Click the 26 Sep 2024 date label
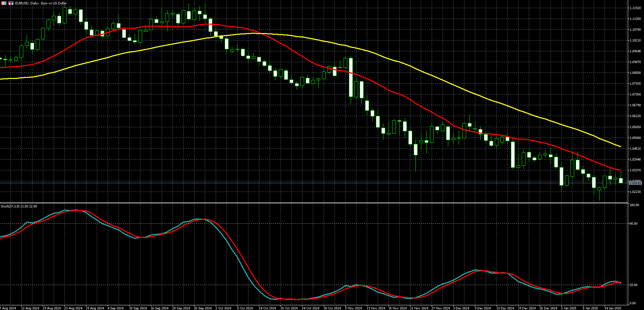This screenshot has height=310, width=644. pyautogui.click(x=203, y=308)
